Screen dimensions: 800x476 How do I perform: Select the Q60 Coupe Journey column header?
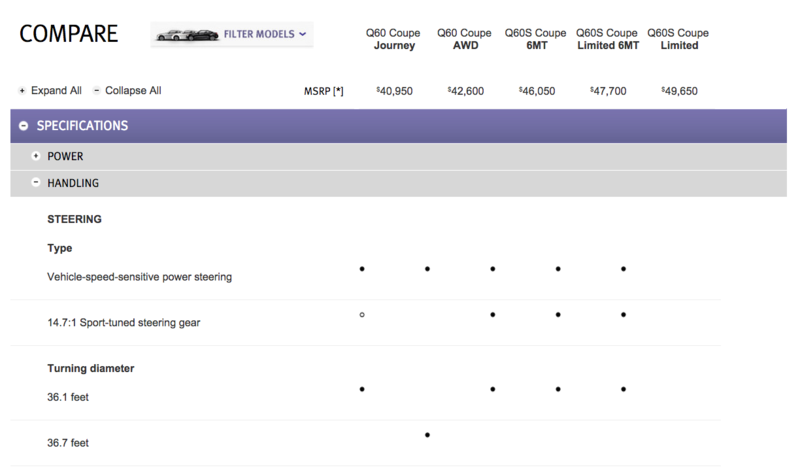click(x=393, y=39)
